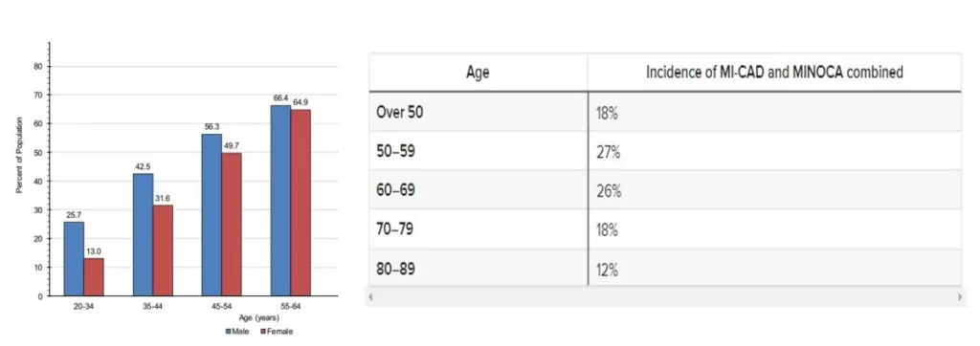This screenshot has width=980, height=346.
Task: Select the Age column header
Action: tap(479, 73)
